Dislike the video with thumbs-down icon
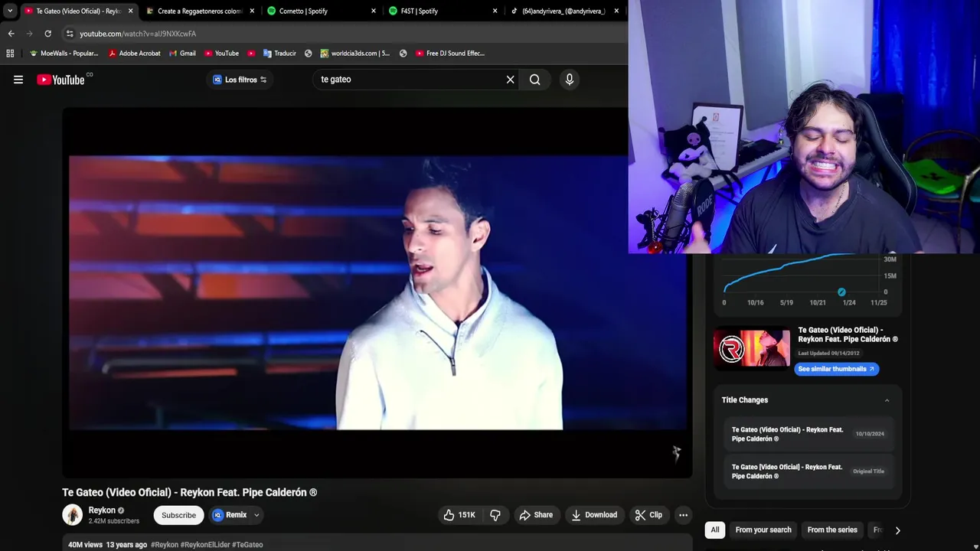 495,515
